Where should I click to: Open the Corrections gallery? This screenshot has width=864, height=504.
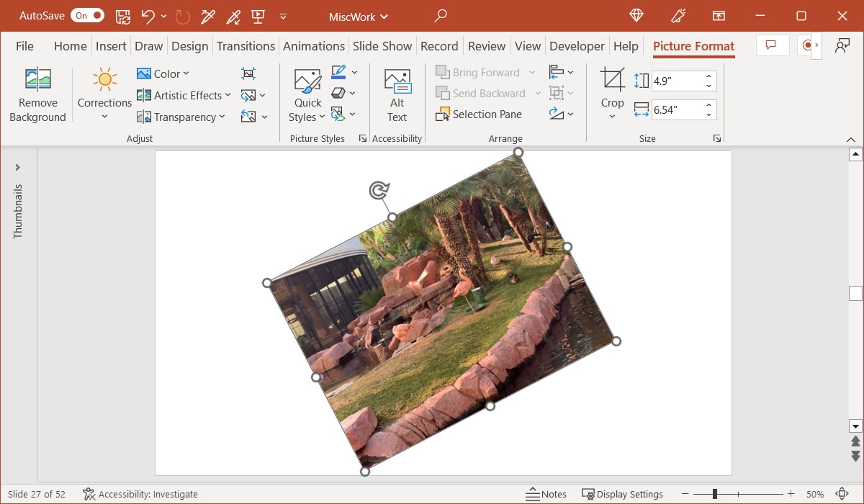point(104,94)
